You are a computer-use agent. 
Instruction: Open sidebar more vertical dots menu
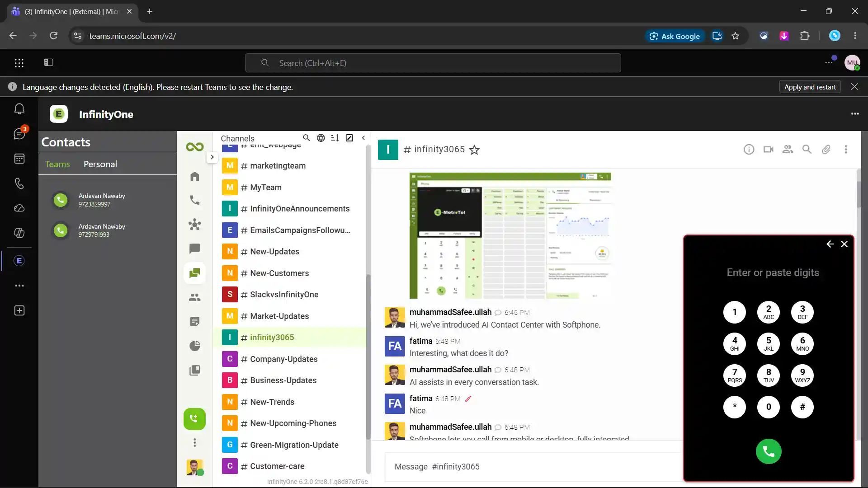(194, 443)
